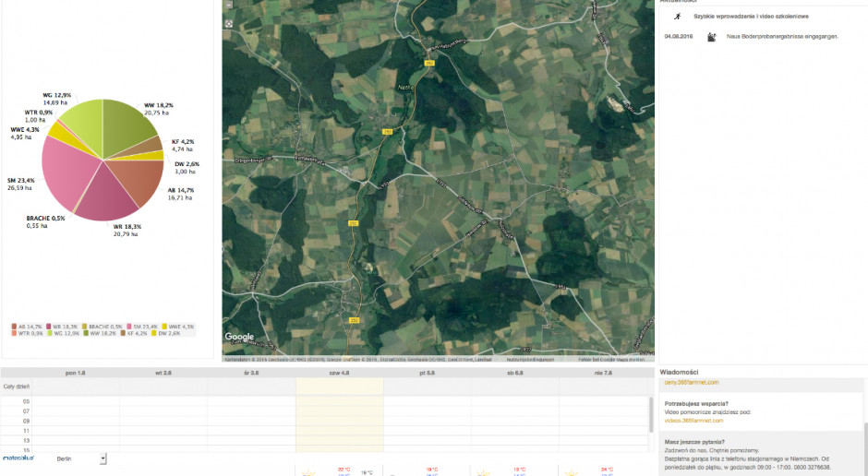Click the WTR 0,9% legend swatch
This screenshot has width=868, height=476.
[14, 333]
